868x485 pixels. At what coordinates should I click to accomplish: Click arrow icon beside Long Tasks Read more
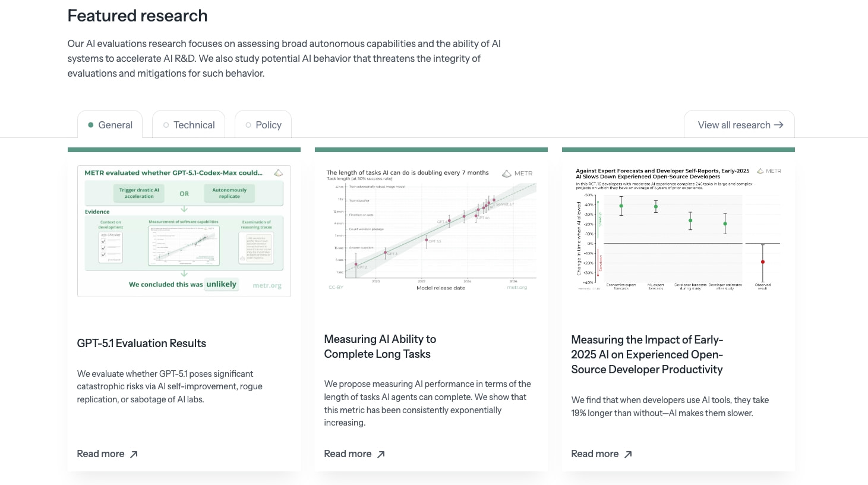381,454
